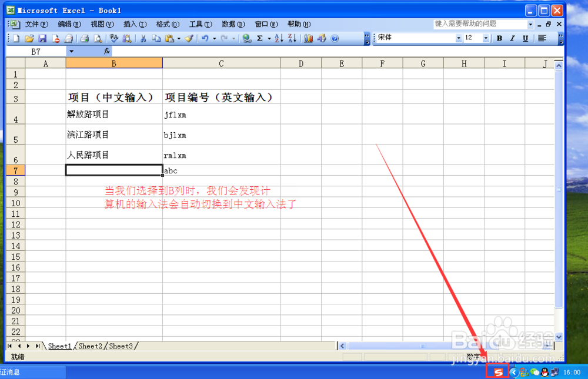Open the 数据 menu
Image resolution: width=588 pixels, height=379 pixels.
coord(233,24)
